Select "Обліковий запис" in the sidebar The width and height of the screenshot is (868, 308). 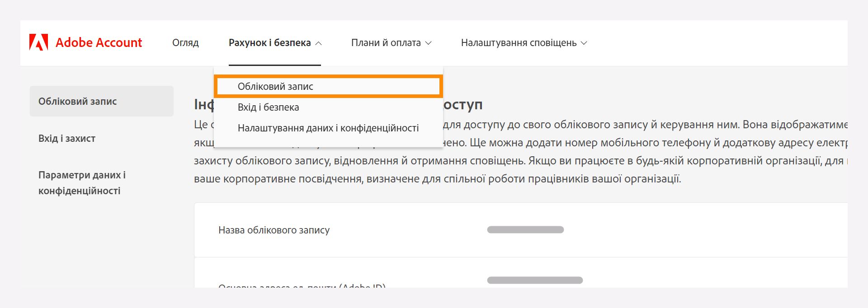[x=76, y=101]
